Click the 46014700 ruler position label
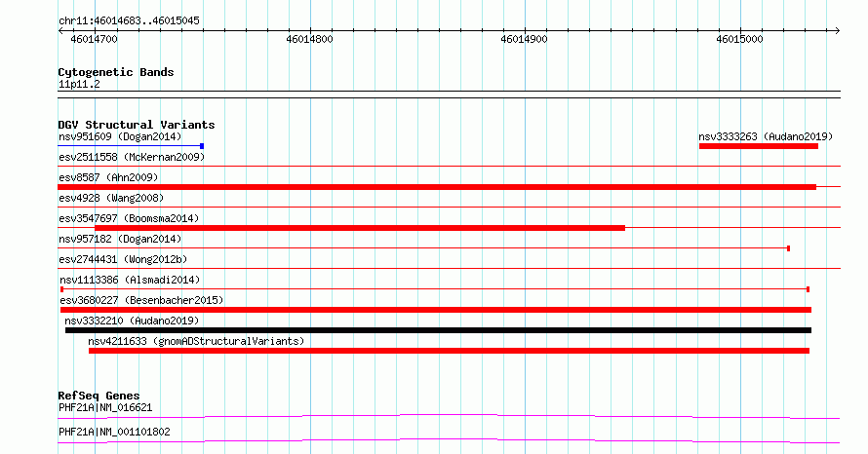 (94, 39)
